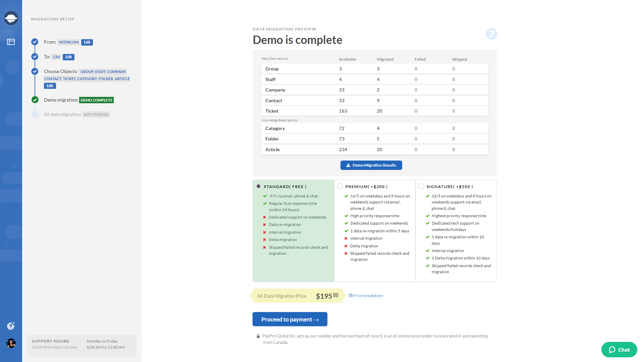This screenshot has height=362, width=644.
Task: Click the help question mark icon
Action: coord(491,34)
